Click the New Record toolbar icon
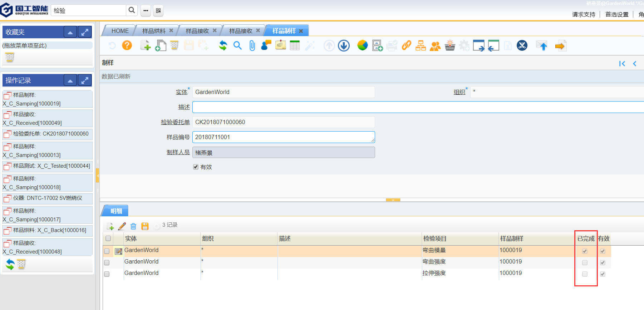The image size is (644, 310). pyautogui.click(x=145, y=45)
